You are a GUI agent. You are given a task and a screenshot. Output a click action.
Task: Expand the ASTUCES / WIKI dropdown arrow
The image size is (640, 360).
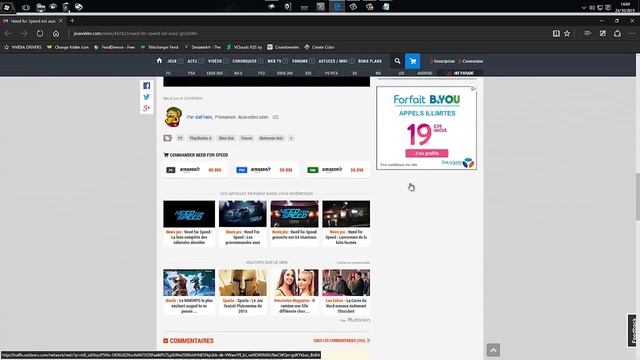tap(351, 61)
